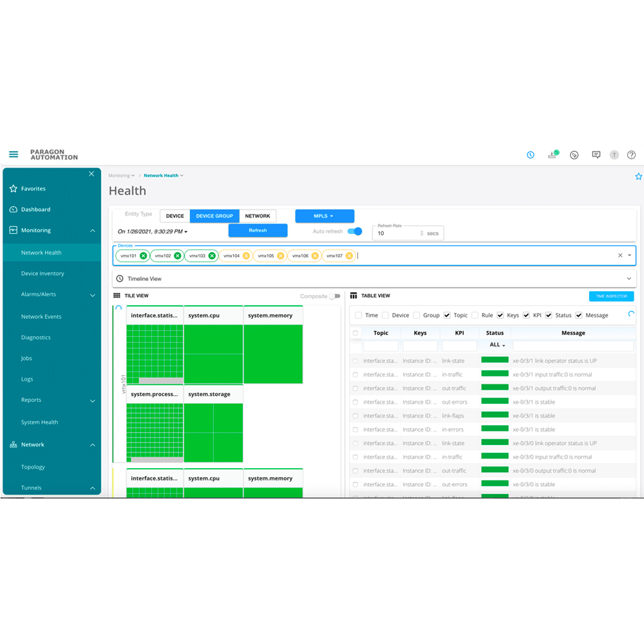Remove vmx106 device chip
Viewport: 644px width, 644px height.
point(315,256)
